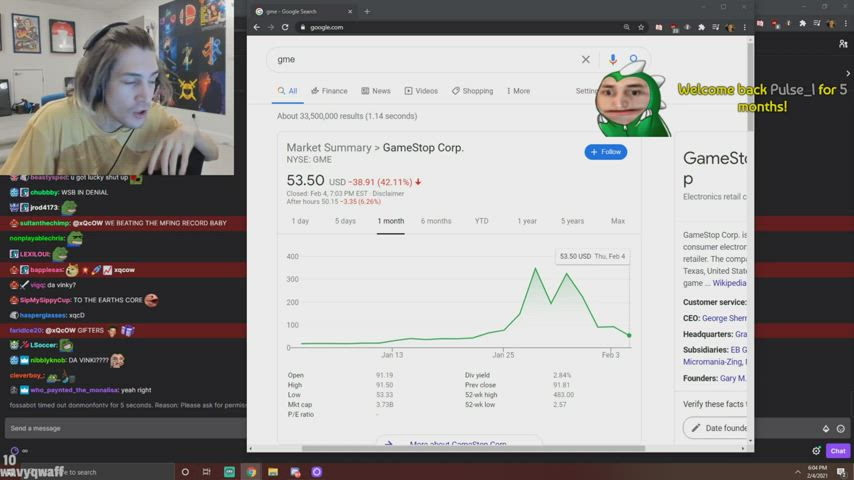Show the 5 days chart range
The height and width of the screenshot is (480, 854).
click(x=345, y=221)
